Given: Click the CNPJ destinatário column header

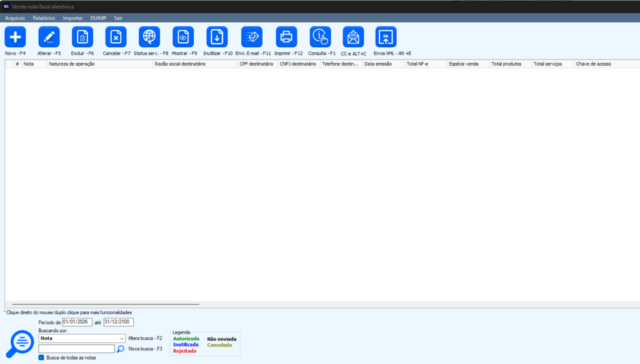Looking at the screenshot, I should [x=299, y=64].
